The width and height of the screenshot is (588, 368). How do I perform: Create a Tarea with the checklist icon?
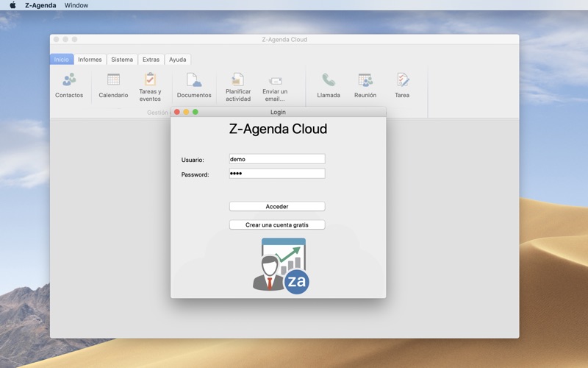[x=402, y=79]
